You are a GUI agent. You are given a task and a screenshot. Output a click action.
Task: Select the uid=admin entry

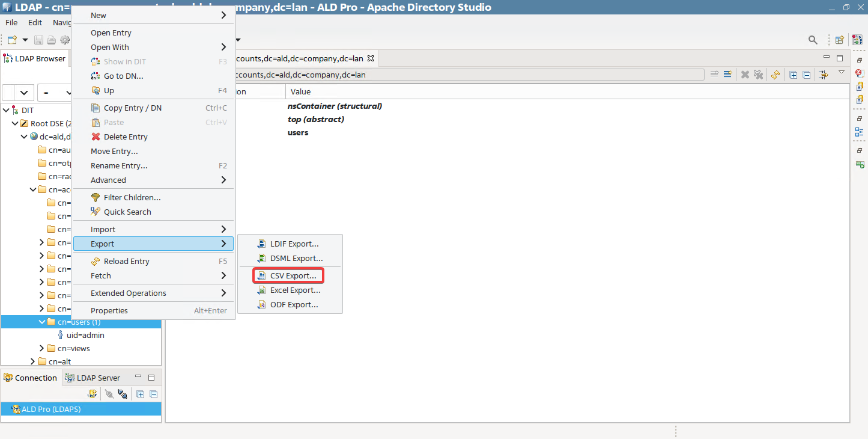pos(85,335)
